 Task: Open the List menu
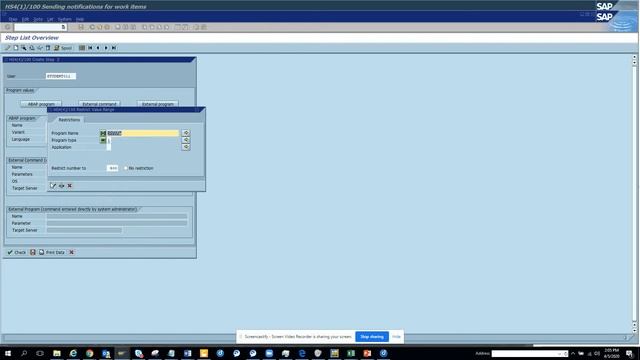click(x=50, y=19)
